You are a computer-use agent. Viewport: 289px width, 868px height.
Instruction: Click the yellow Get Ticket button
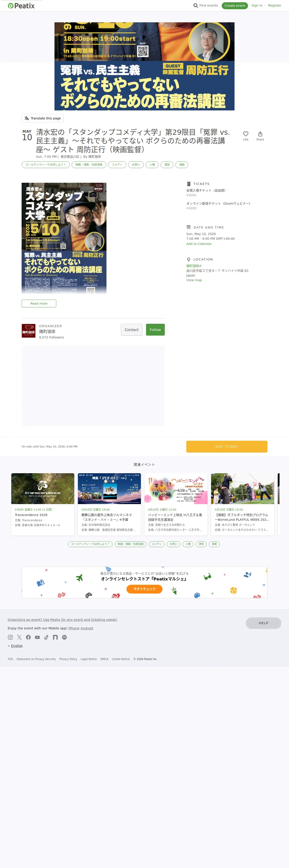tap(227, 446)
